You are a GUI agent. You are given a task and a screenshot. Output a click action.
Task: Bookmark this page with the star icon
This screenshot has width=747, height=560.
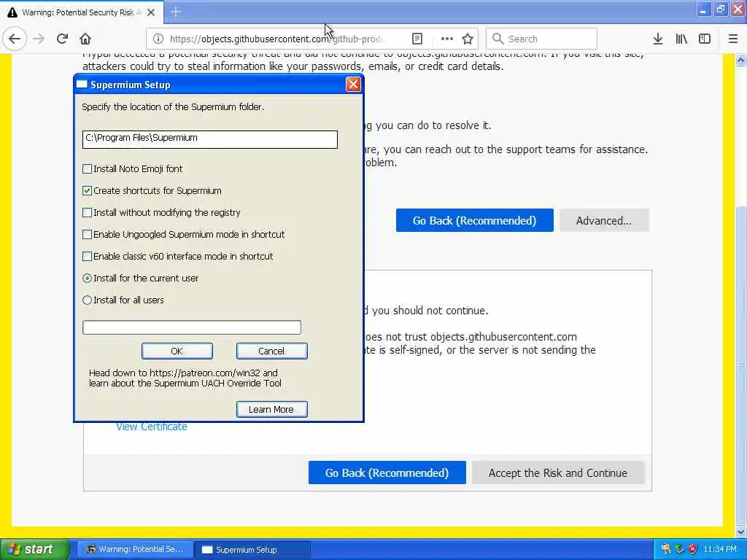point(468,39)
